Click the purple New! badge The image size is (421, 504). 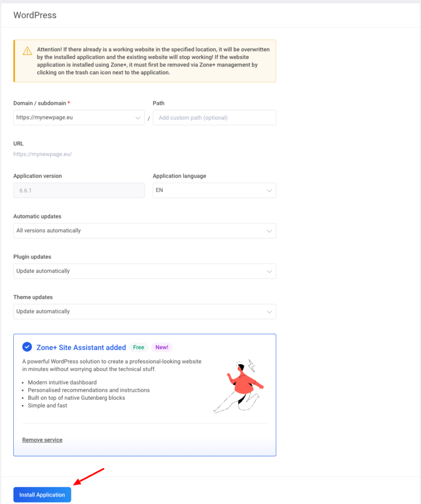162,347
